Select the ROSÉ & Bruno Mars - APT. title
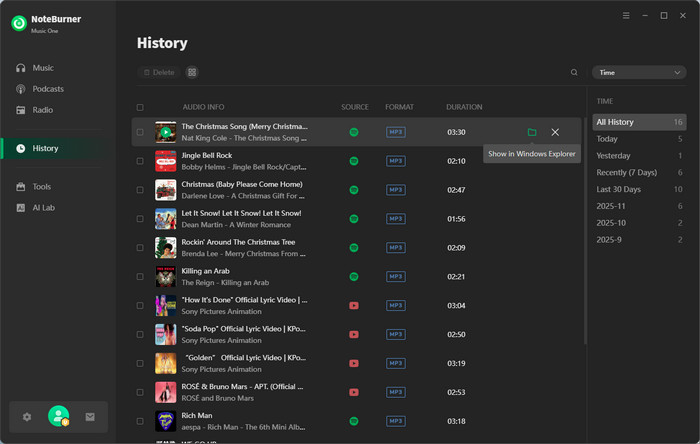This screenshot has width=700, height=444. pos(242,387)
